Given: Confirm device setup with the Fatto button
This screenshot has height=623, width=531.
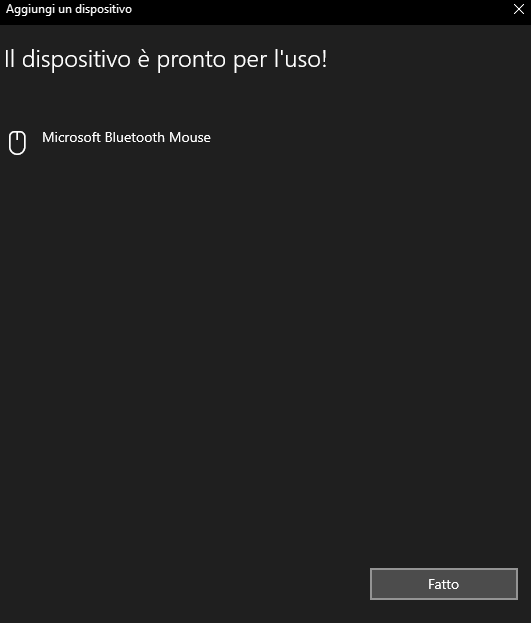Looking at the screenshot, I should pos(444,584).
